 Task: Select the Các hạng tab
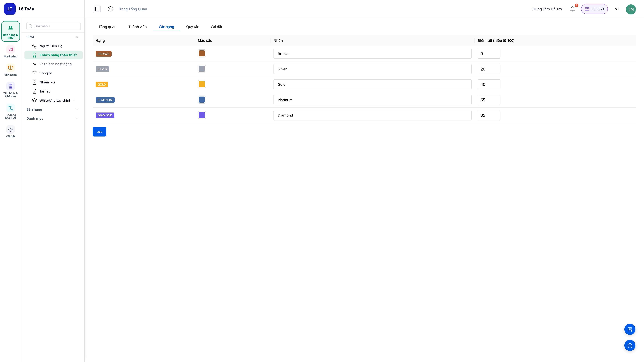pyautogui.click(x=167, y=27)
